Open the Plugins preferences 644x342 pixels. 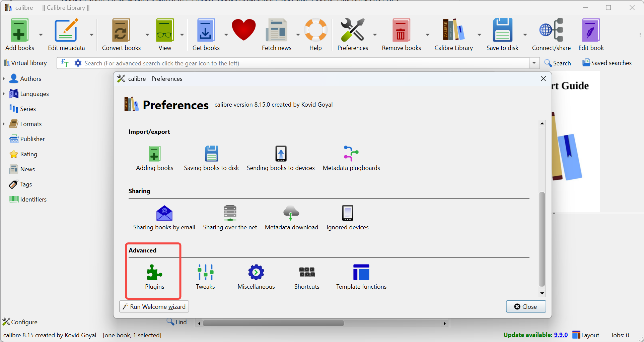point(154,277)
